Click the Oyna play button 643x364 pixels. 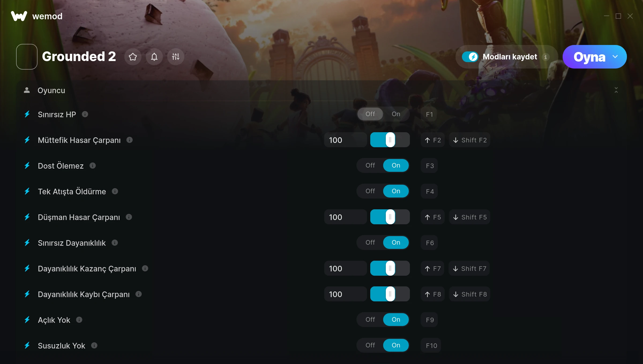[x=589, y=57]
